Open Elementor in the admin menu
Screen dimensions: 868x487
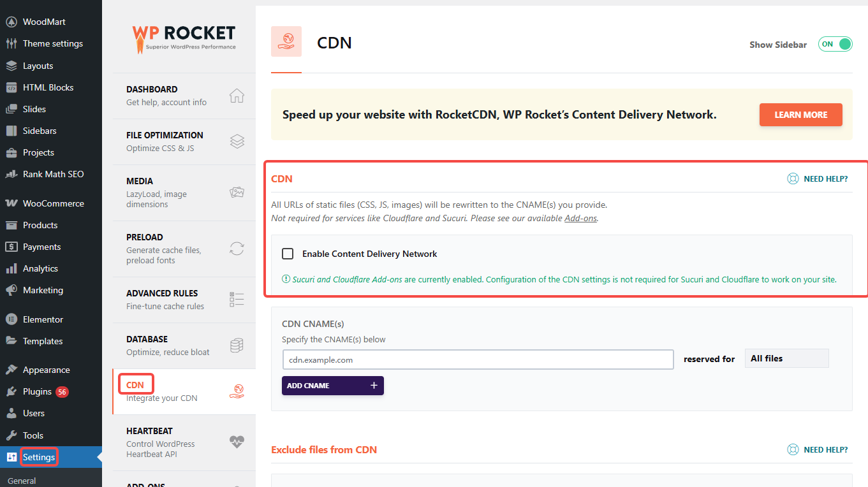(x=43, y=319)
